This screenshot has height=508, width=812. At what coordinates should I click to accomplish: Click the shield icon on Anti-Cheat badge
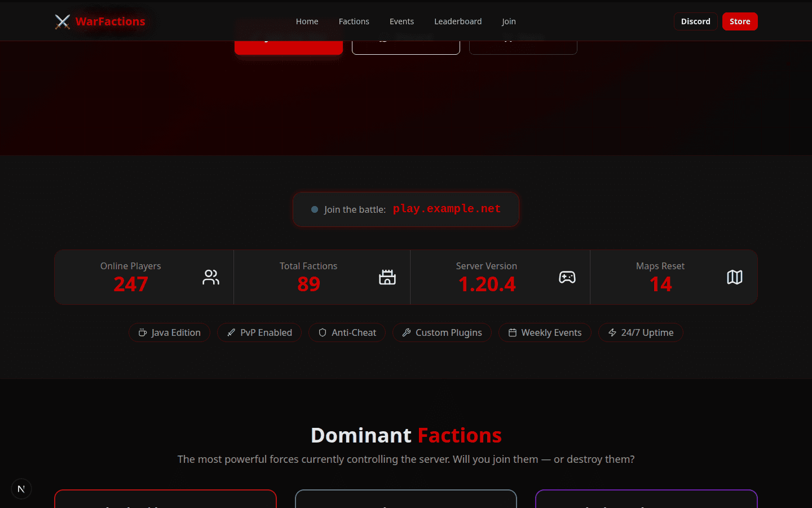coord(321,332)
